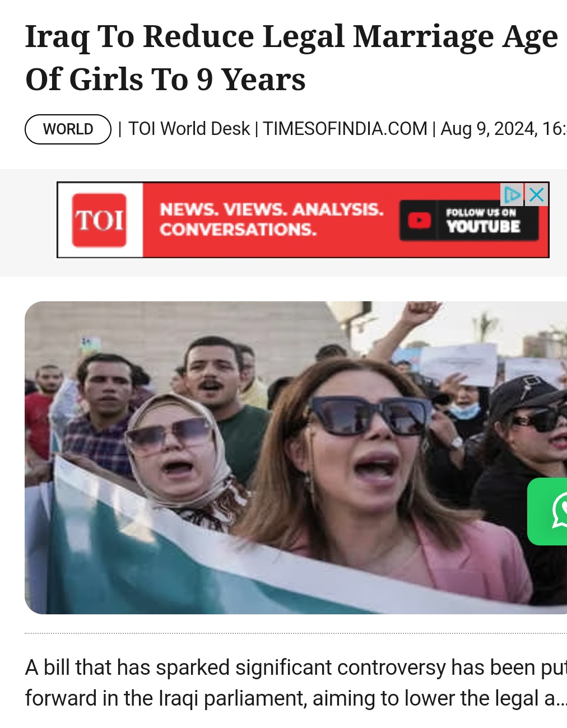The image size is (567, 728).
Task: Click 'Of Girls To 9 Years' headline line
Action: [165, 79]
